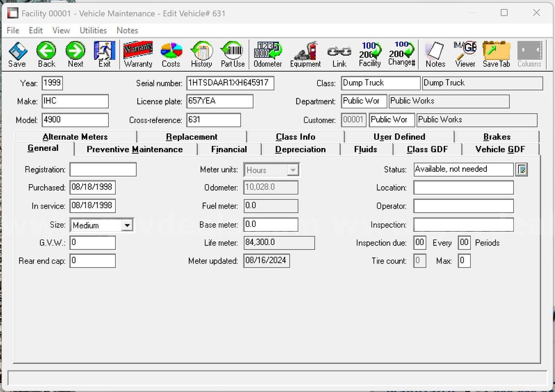Click the Save Tab folder button

496,54
